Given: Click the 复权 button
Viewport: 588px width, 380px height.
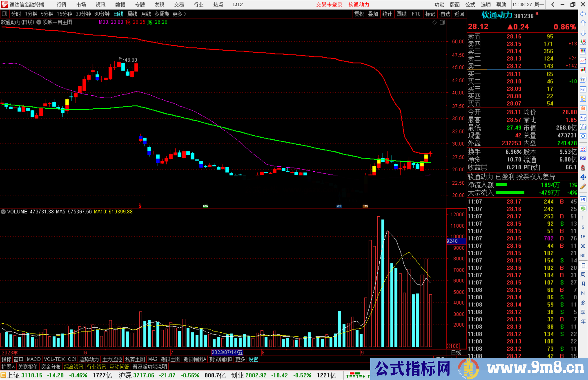Looking at the screenshot, I should [x=359, y=14].
